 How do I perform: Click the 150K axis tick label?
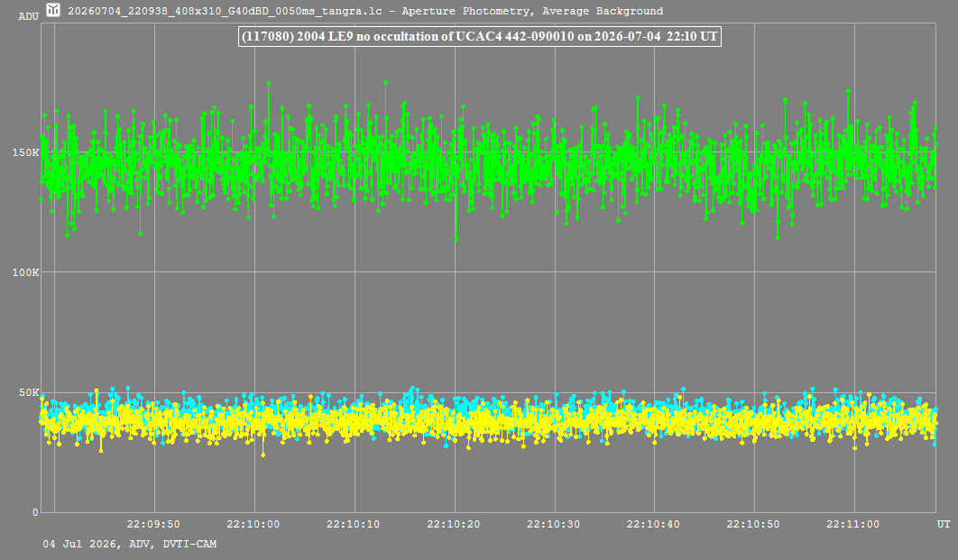[x=25, y=152]
